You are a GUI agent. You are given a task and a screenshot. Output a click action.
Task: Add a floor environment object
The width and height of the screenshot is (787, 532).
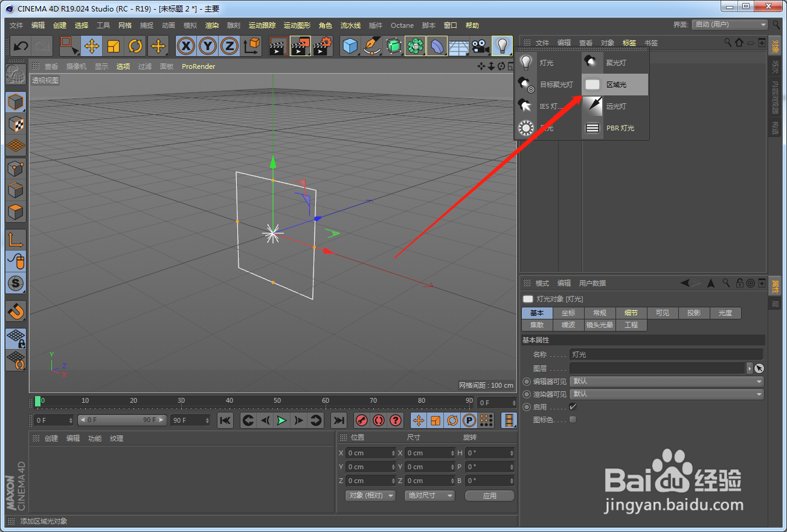[459, 46]
